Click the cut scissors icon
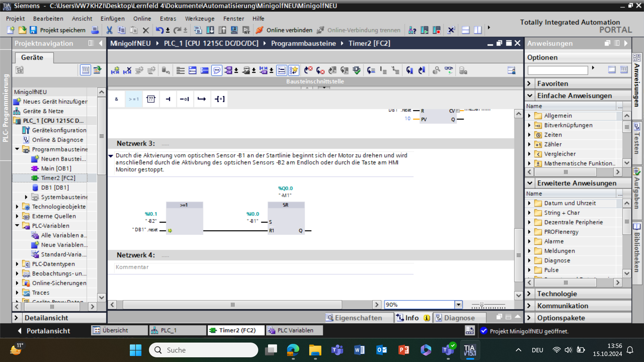The height and width of the screenshot is (362, 644). pyautogui.click(x=109, y=30)
